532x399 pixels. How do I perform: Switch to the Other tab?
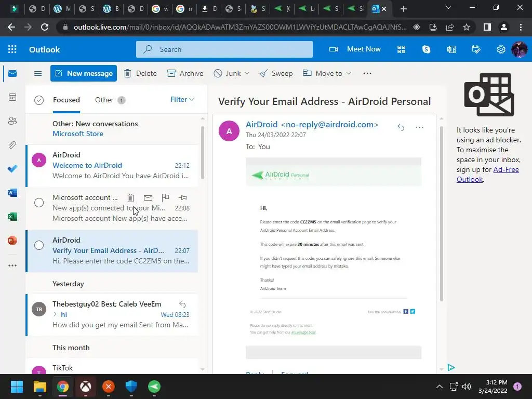point(110,100)
